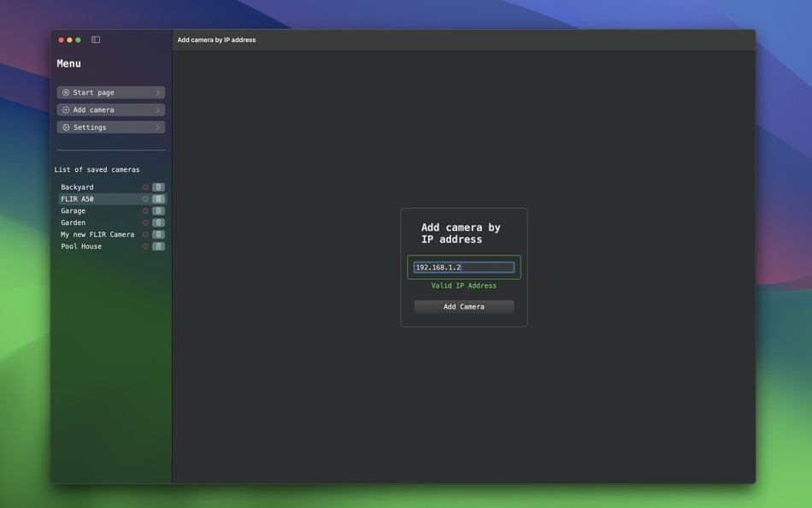Click the Pool House status indicator
This screenshot has height=508, width=812.
[145, 246]
